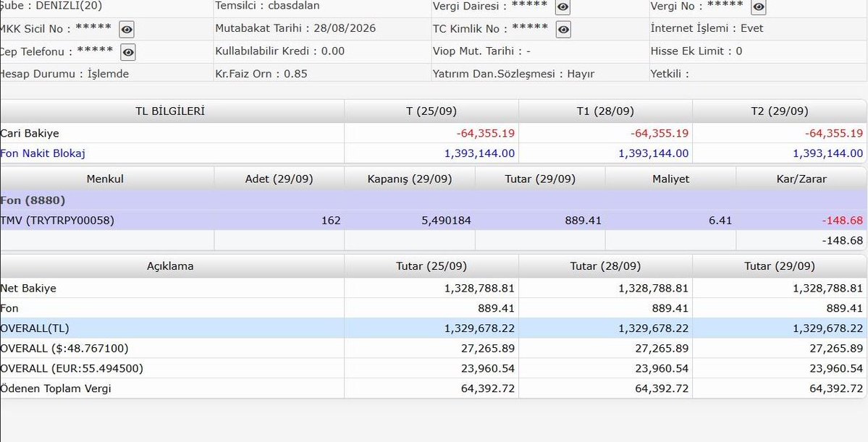Unmask the MKK Sicil No field

pyautogui.click(x=127, y=30)
